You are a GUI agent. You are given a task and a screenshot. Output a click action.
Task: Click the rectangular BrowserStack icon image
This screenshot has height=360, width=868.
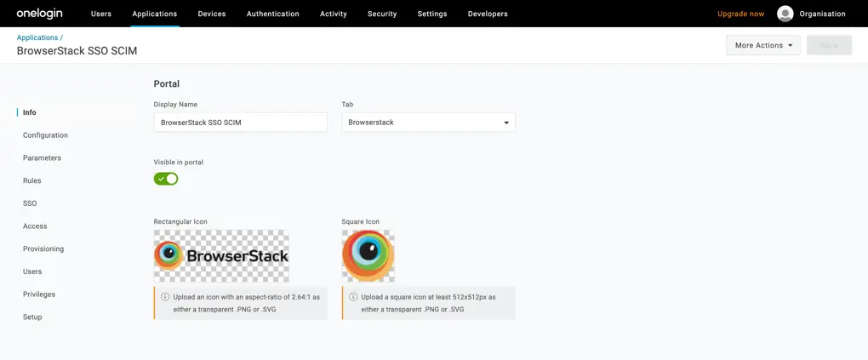(221, 255)
